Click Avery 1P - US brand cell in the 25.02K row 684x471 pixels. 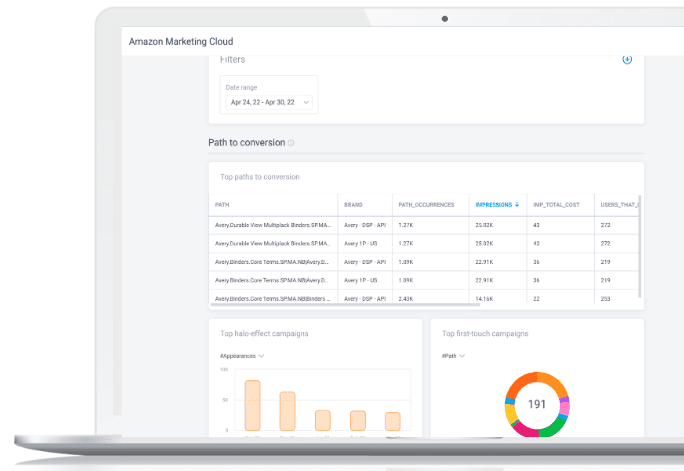361,244
